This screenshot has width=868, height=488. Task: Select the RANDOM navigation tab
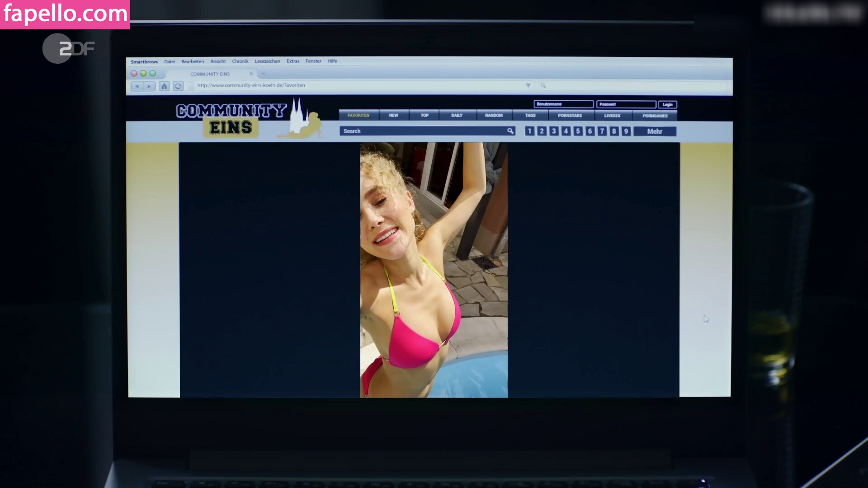[x=494, y=116]
